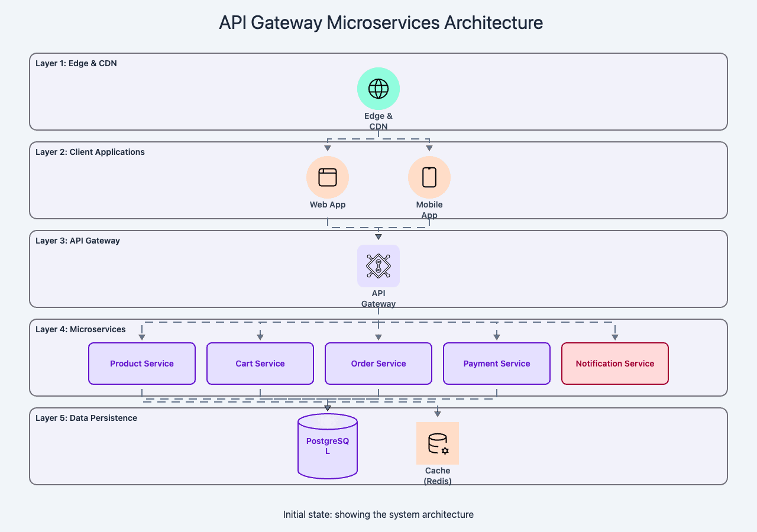Select the Mobile App phone icon
757x532 pixels.
(429, 177)
